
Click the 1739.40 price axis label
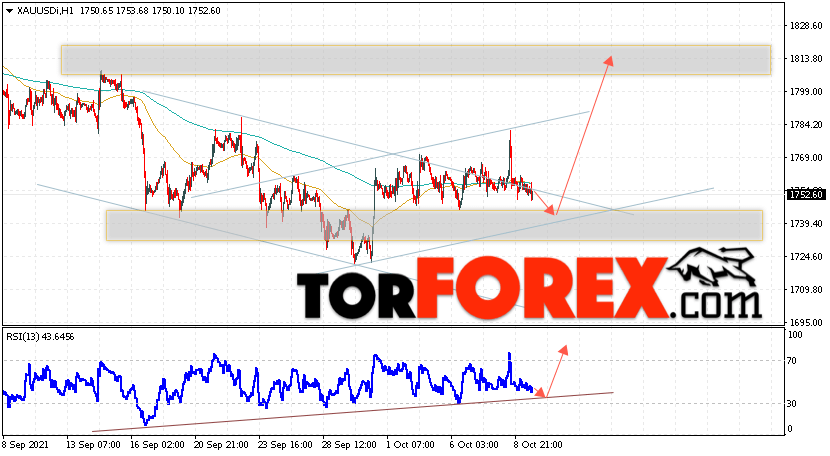806,223
